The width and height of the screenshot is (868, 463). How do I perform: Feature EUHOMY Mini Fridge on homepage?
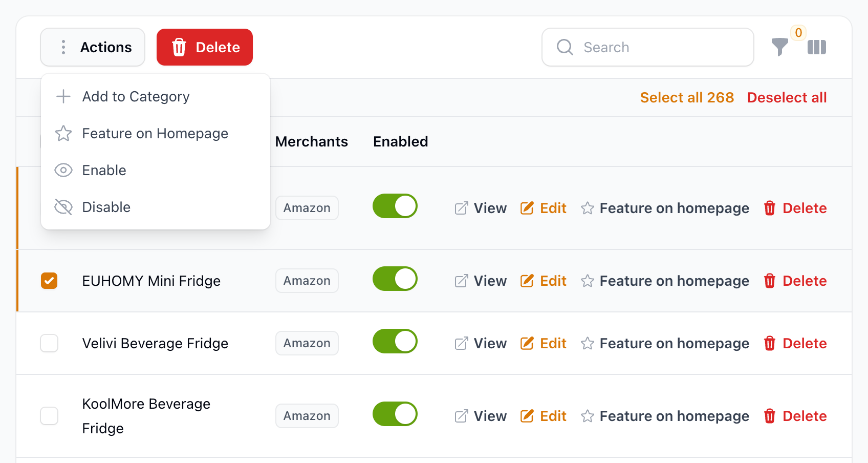pyautogui.click(x=665, y=281)
